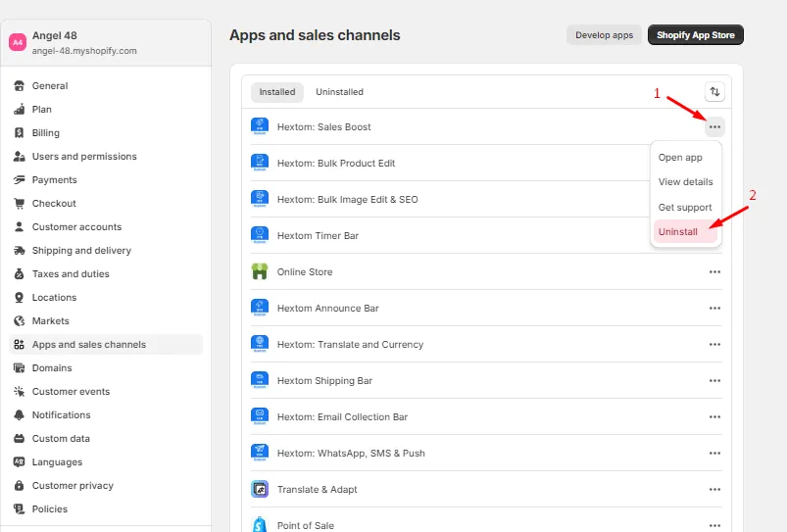Click the Apps and sales channels sidebar icon
787x532 pixels.
pyautogui.click(x=19, y=344)
